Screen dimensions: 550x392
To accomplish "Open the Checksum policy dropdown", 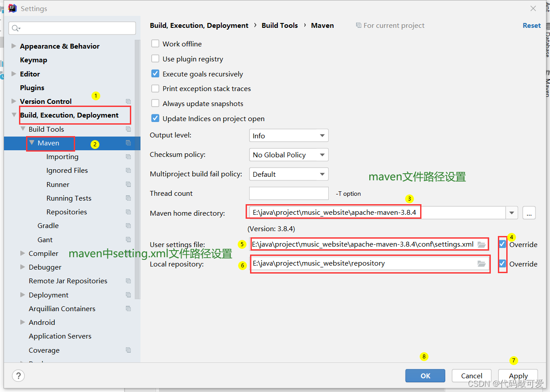I will tap(288, 155).
